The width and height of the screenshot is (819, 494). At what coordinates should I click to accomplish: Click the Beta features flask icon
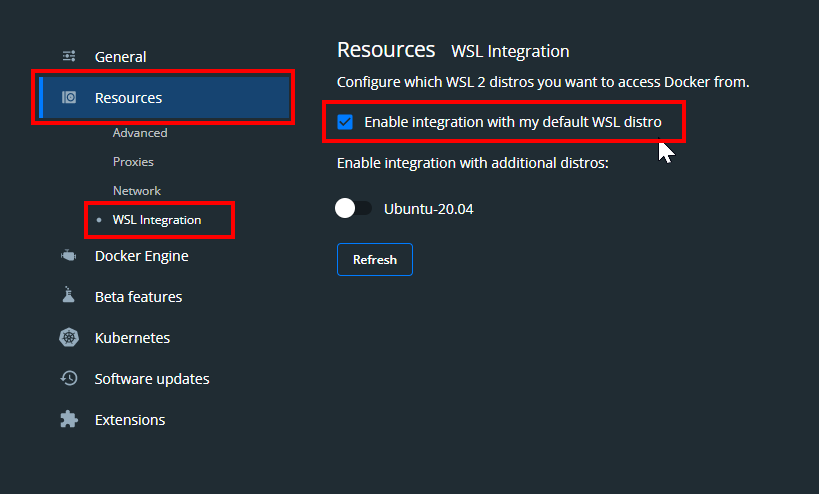coord(69,297)
